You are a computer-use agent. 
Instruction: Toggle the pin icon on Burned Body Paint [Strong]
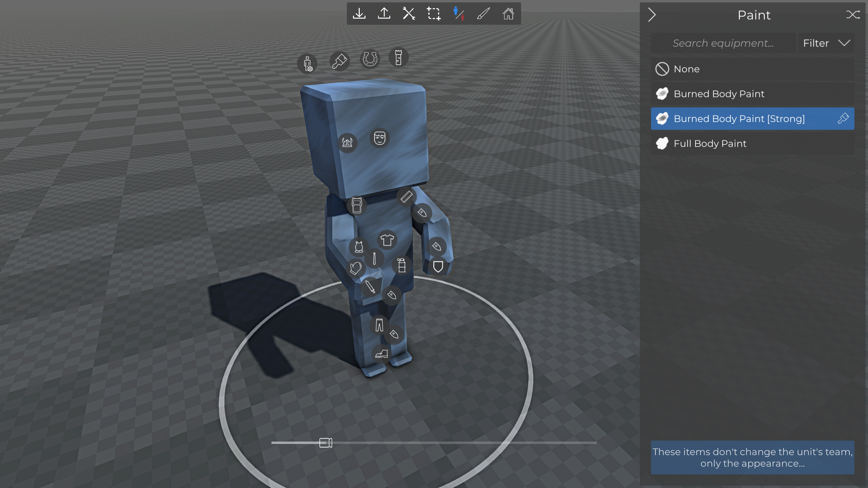click(x=843, y=119)
